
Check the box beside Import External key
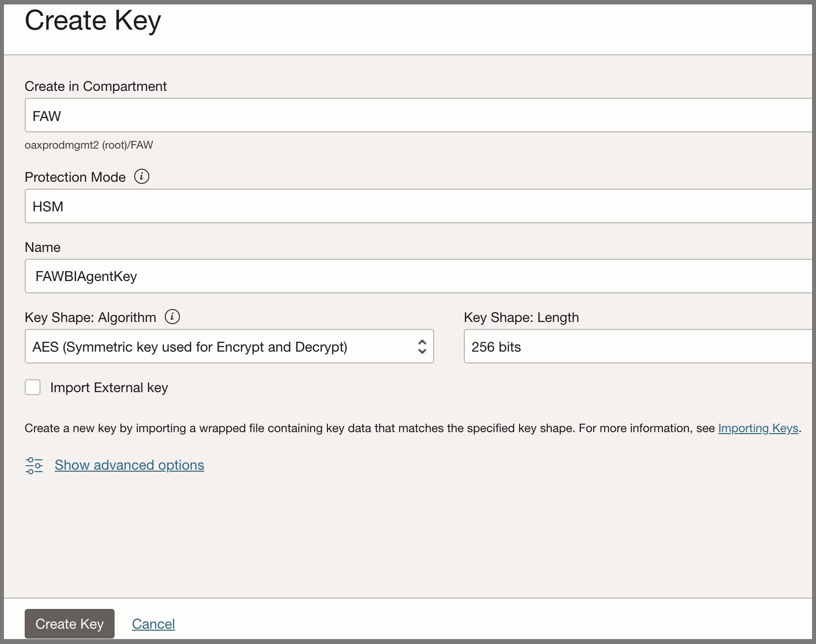click(x=32, y=387)
